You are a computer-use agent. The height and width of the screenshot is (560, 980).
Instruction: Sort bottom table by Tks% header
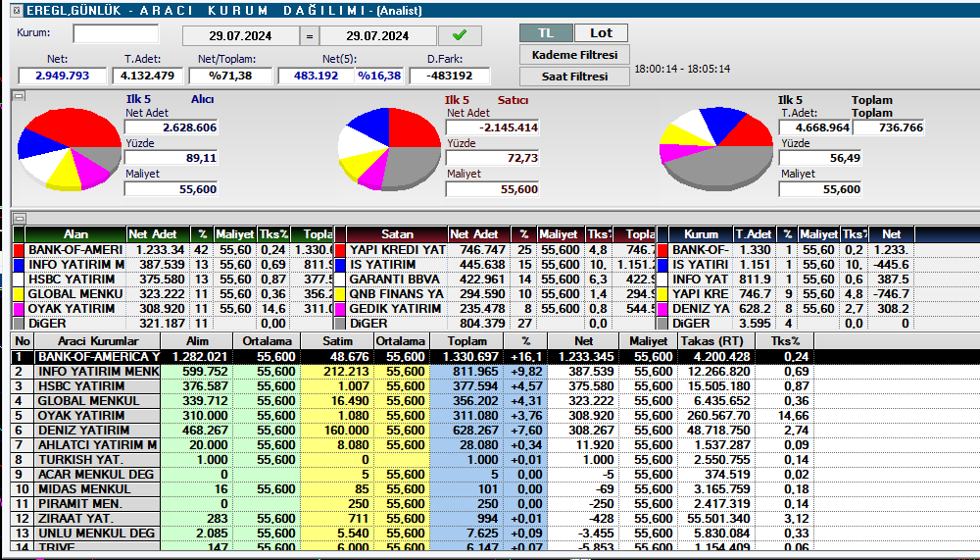(x=785, y=341)
